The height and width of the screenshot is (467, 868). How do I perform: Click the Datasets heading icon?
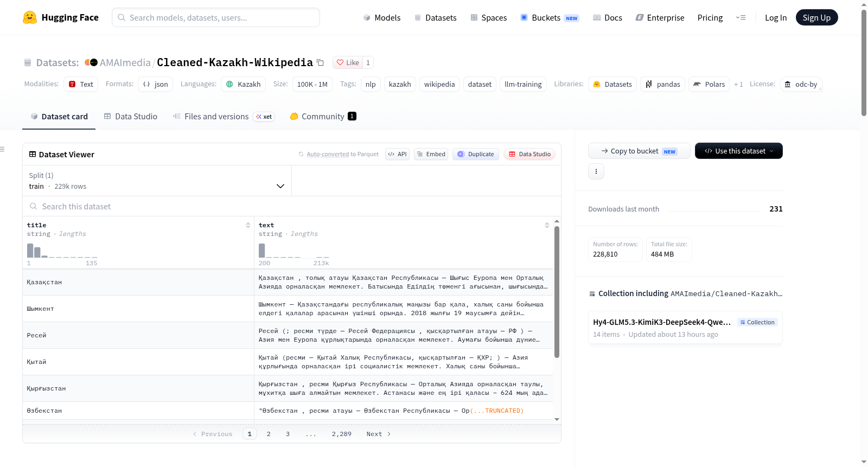[28, 63]
